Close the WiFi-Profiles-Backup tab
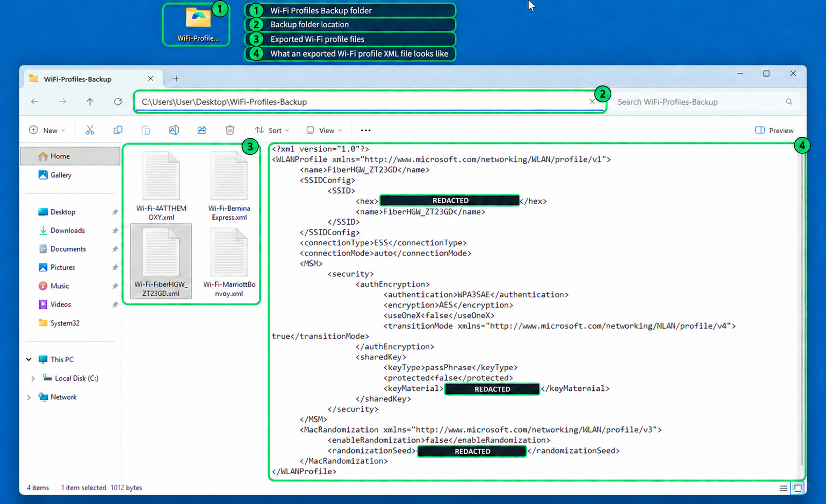This screenshot has height=504, width=826. [x=150, y=79]
